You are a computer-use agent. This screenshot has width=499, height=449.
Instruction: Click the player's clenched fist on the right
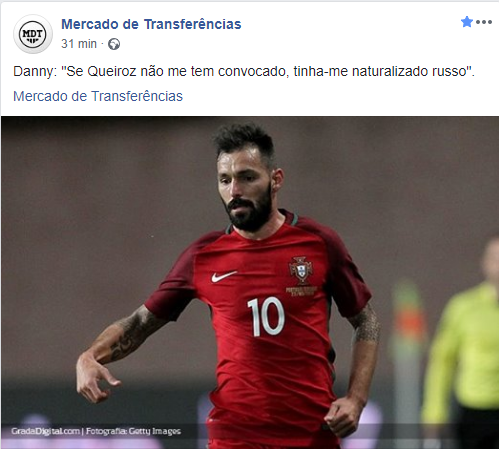pos(342,416)
